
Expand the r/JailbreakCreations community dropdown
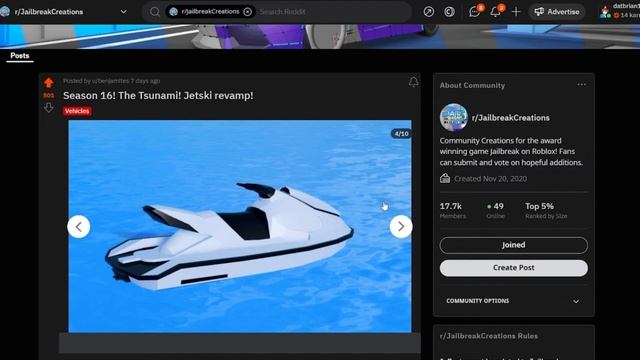[x=124, y=12]
